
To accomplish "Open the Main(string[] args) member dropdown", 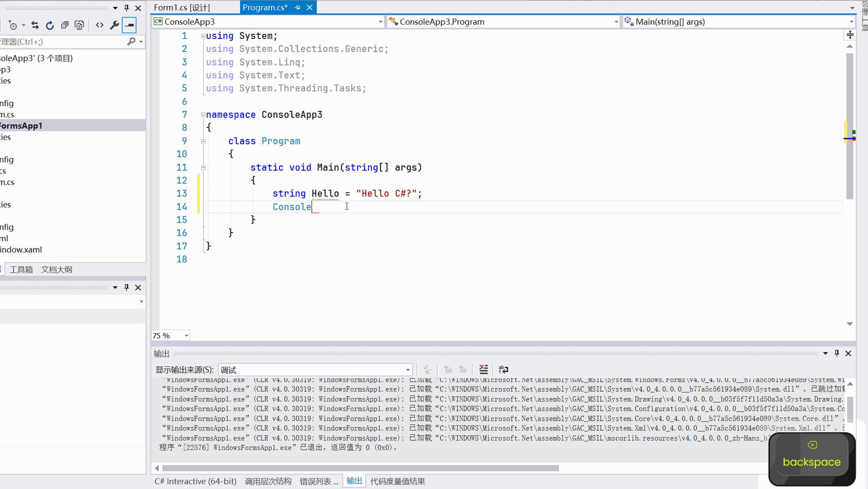I will tap(851, 22).
